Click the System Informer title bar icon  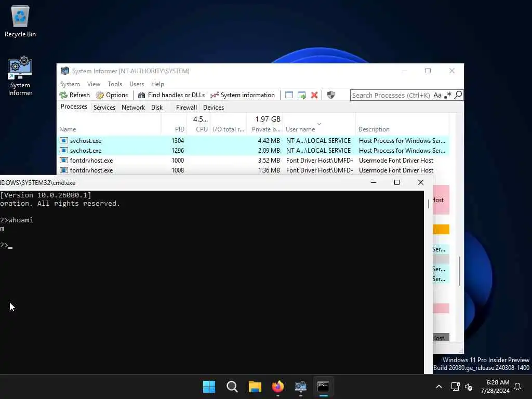[x=64, y=71]
